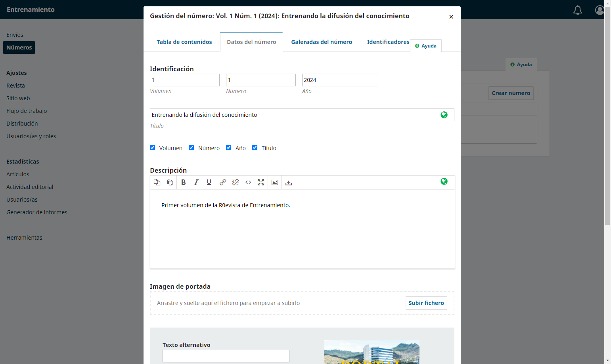Go to Usuarios/as y roles
Viewport: 611px width, 364px height.
coord(31,136)
